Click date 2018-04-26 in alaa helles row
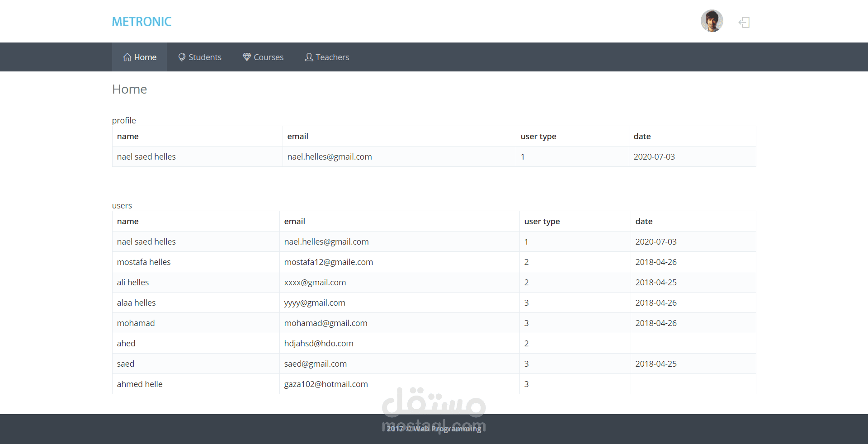The width and height of the screenshot is (868, 444). click(x=656, y=303)
